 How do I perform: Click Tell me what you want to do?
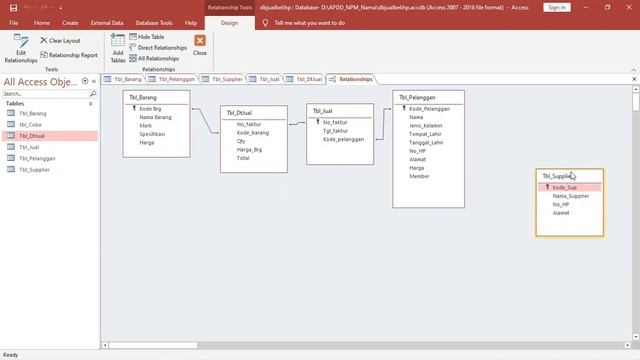(x=309, y=23)
